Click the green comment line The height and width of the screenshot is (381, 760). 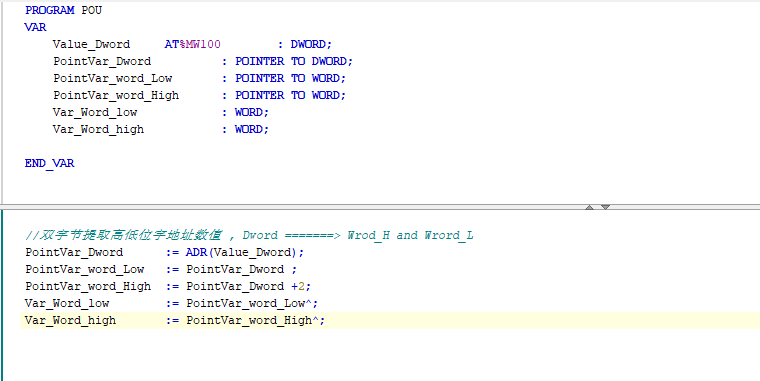point(249,235)
